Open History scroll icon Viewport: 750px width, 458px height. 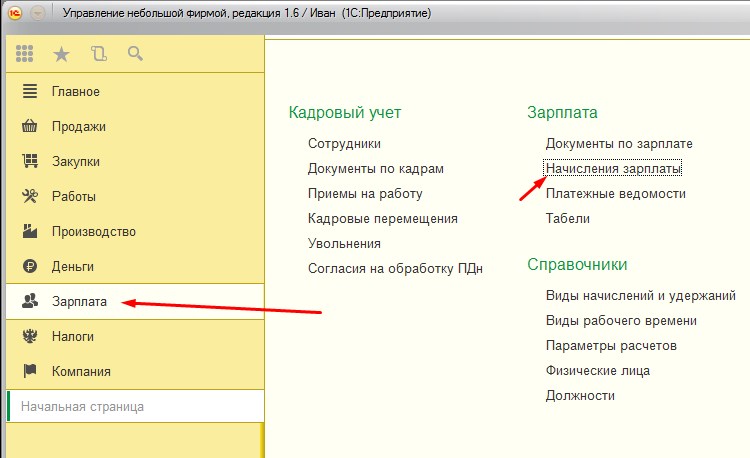(x=99, y=54)
